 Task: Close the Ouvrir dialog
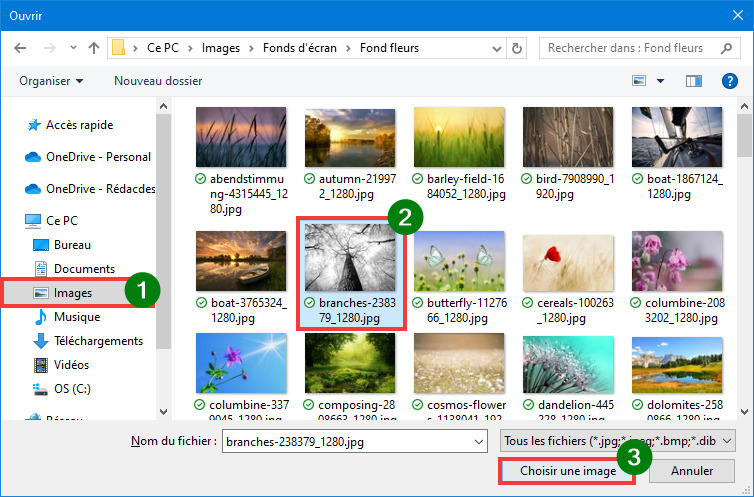[738, 15]
